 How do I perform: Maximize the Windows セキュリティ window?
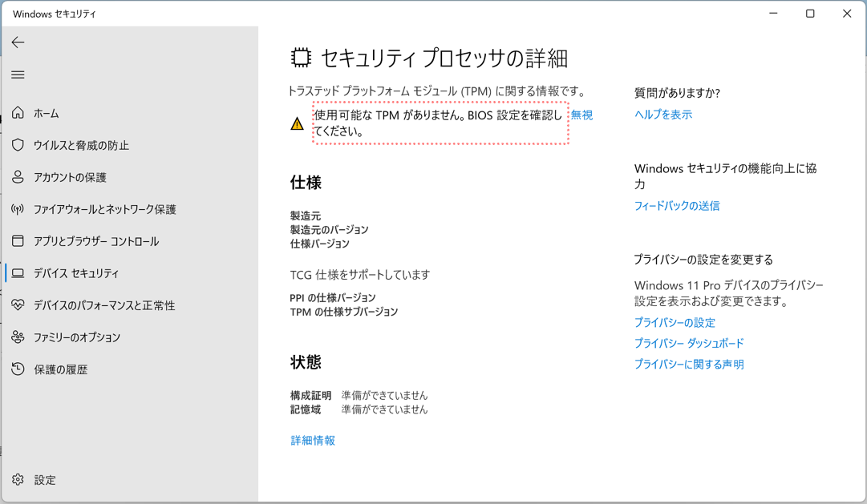click(x=810, y=14)
